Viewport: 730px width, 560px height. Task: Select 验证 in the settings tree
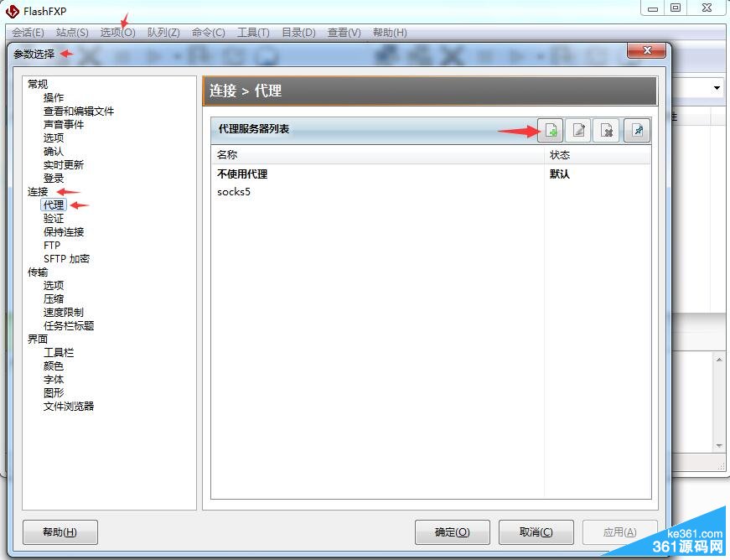(x=54, y=218)
